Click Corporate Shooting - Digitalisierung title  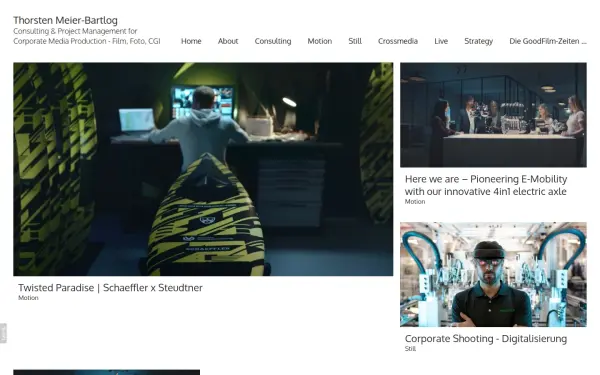click(x=486, y=339)
